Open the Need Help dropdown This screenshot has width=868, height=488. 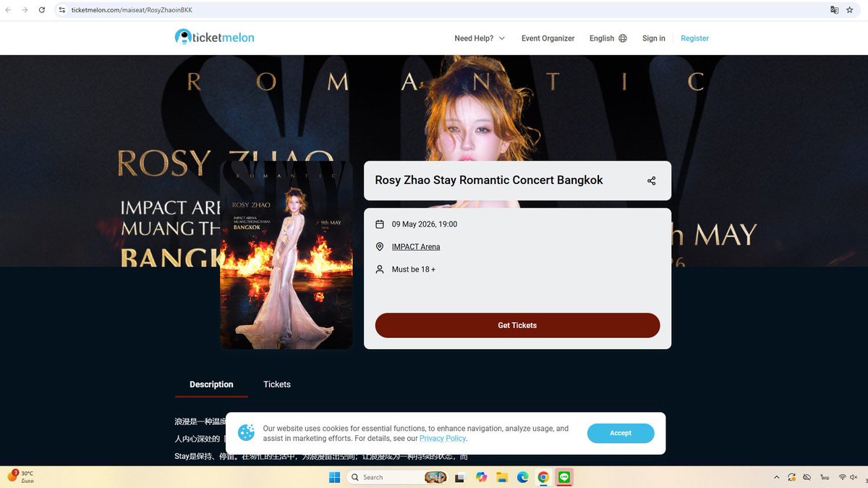coord(480,38)
